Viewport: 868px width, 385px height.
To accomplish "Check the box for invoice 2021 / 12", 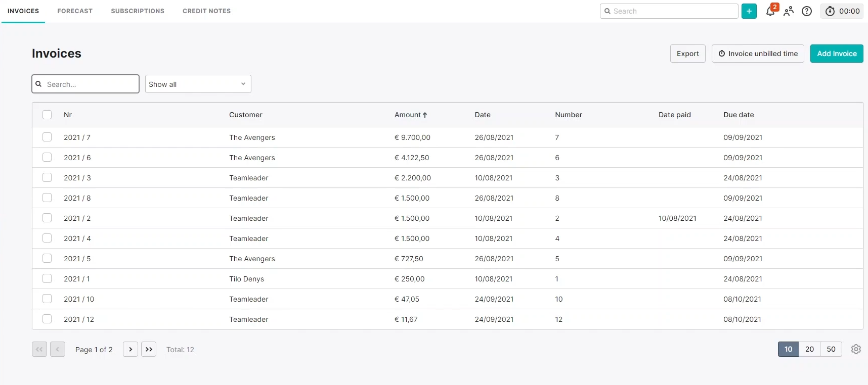I will (47, 319).
